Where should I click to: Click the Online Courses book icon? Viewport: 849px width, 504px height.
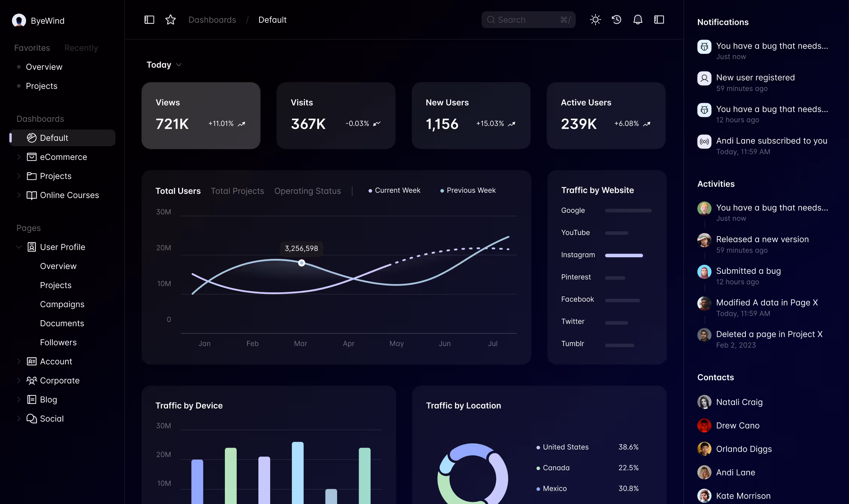32,195
